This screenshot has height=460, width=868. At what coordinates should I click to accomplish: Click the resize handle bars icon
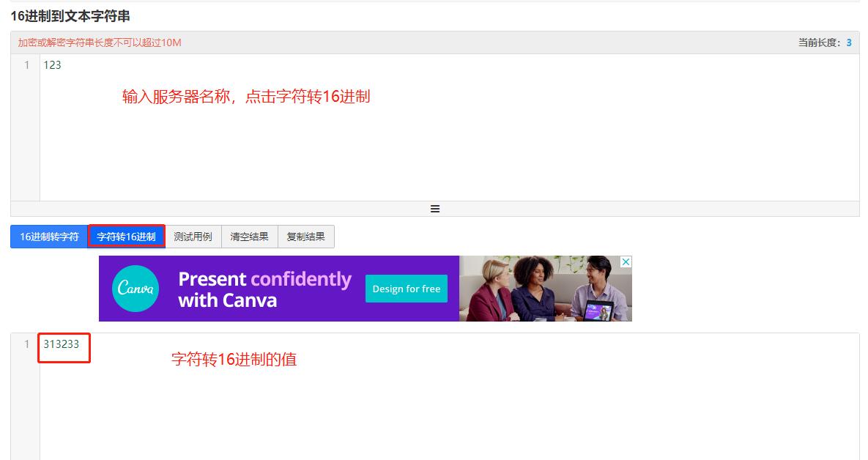435,209
